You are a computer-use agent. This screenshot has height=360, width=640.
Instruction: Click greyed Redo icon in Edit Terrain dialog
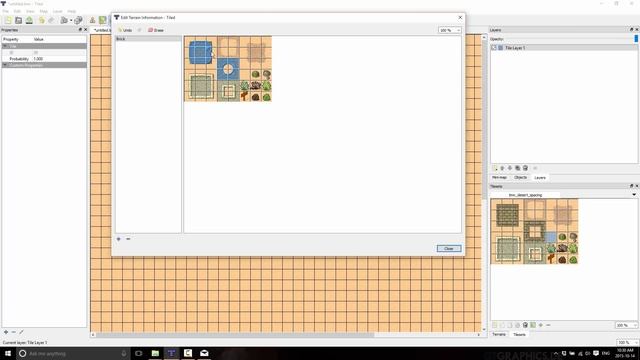(140, 30)
